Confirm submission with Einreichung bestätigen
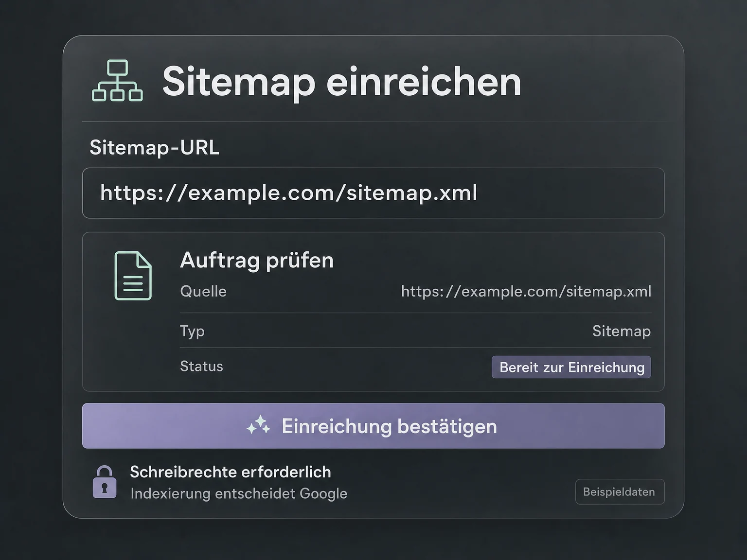The width and height of the screenshot is (747, 560). [373, 426]
